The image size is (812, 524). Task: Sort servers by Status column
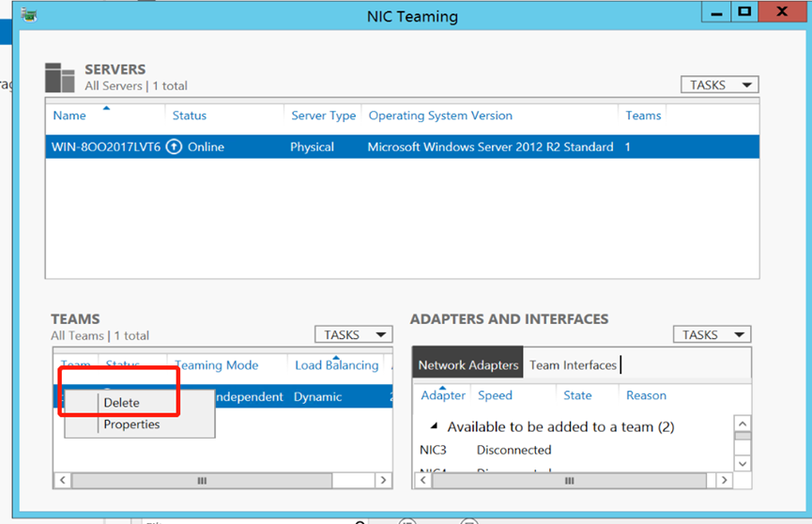coord(189,116)
